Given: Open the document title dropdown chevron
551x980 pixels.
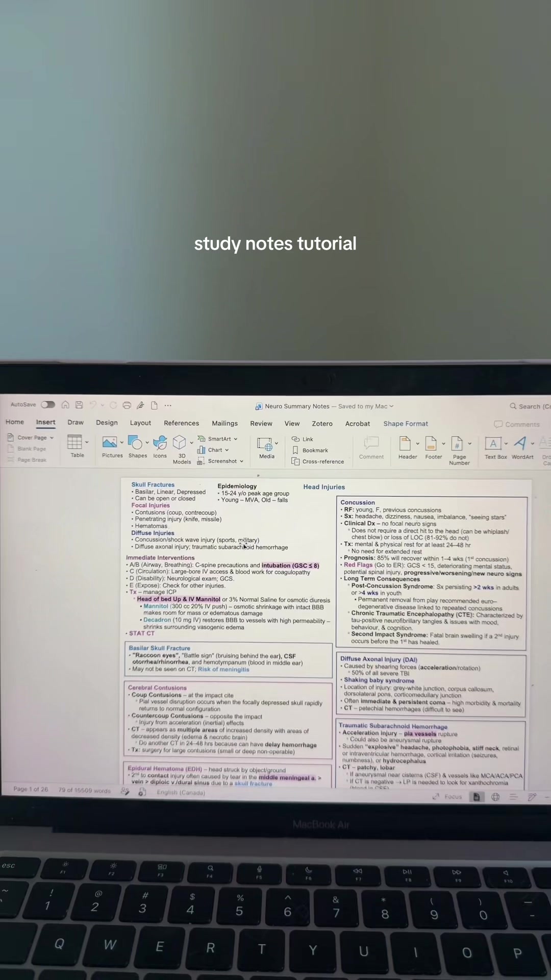Looking at the screenshot, I should pos(391,406).
